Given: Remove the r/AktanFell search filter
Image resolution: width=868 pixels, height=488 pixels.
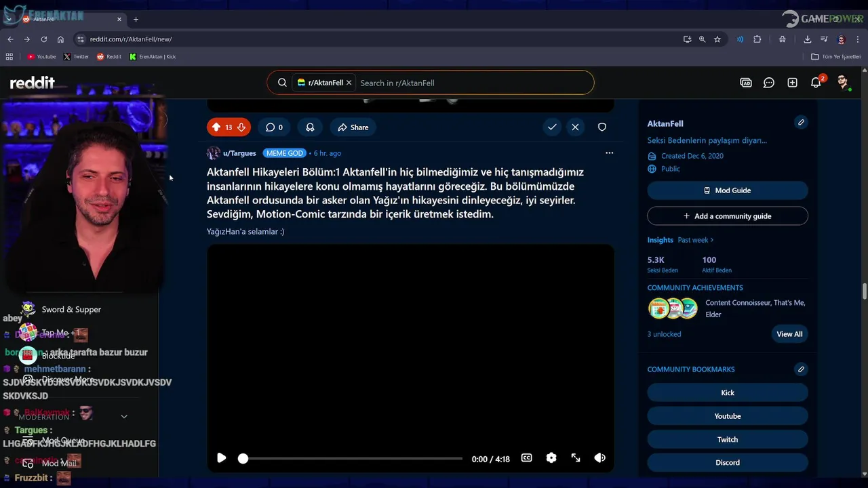Looking at the screenshot, I should 349,83.
